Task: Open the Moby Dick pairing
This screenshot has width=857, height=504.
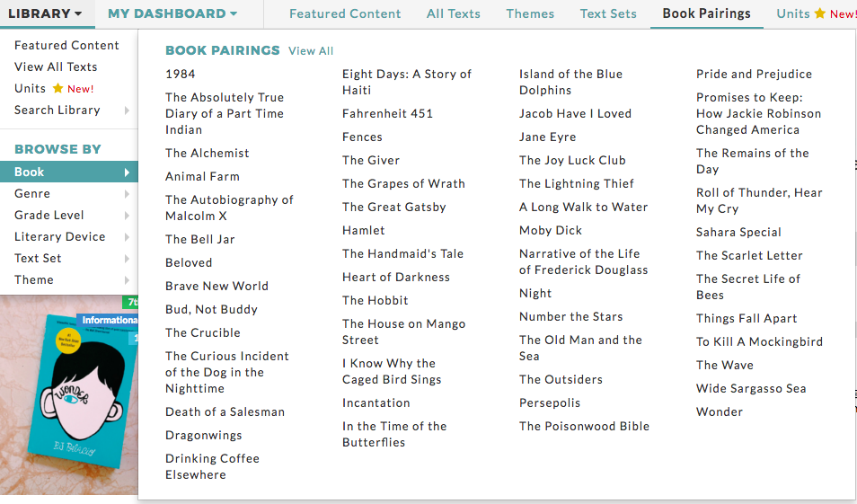Action: pos(551,231)
